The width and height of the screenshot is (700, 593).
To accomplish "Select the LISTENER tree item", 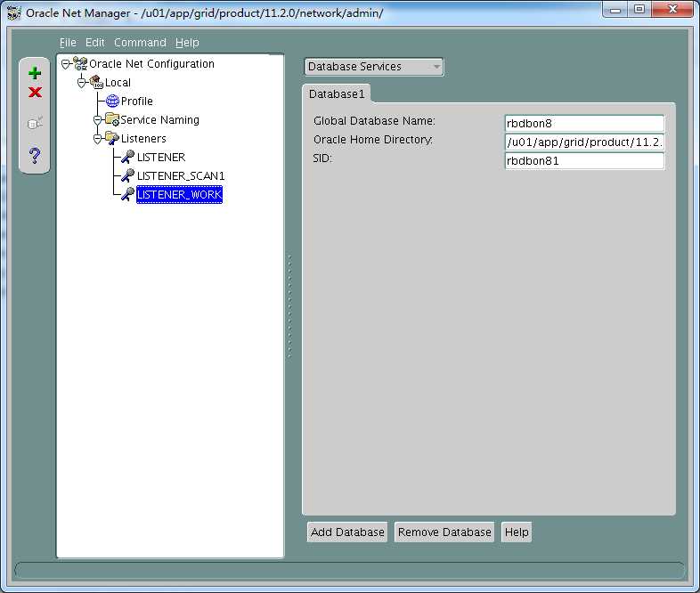I will [160, 158].
